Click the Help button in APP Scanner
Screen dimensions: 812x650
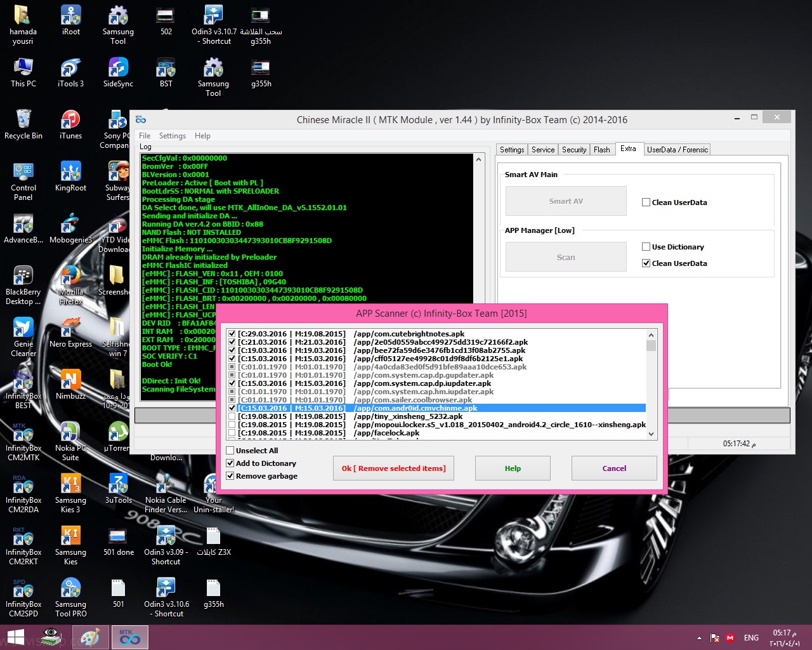coord(513,468)
